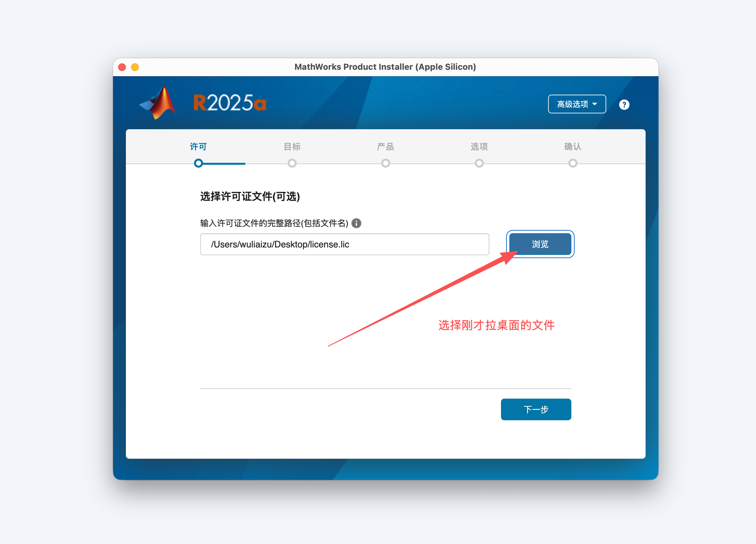Click the 许可 progress step circle
This screenshot has height=544, width=756.
coord(198,163)
